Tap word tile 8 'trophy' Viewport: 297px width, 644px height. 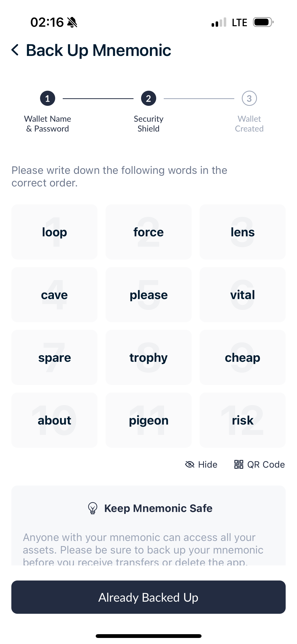(148, 357)
